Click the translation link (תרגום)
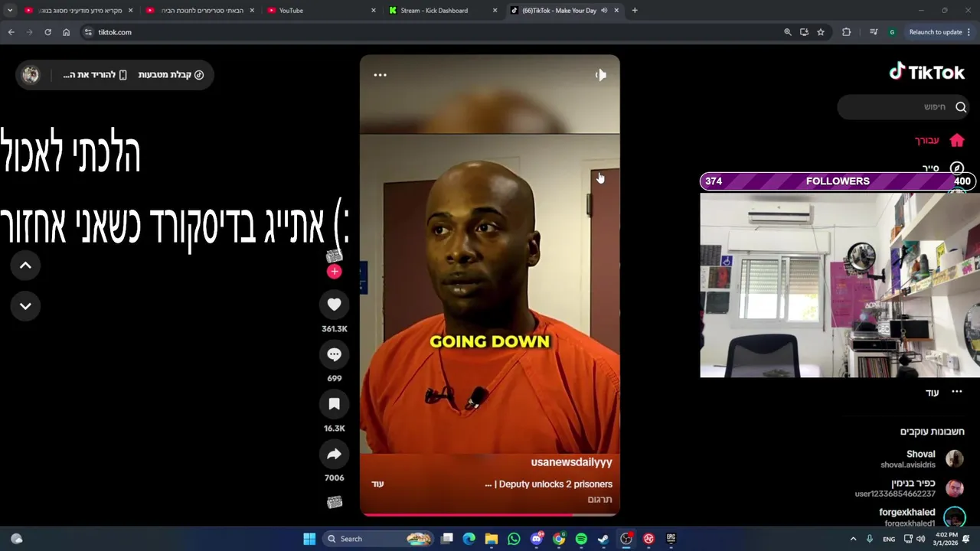Screen dimensions: 980x551 [599, 499]
